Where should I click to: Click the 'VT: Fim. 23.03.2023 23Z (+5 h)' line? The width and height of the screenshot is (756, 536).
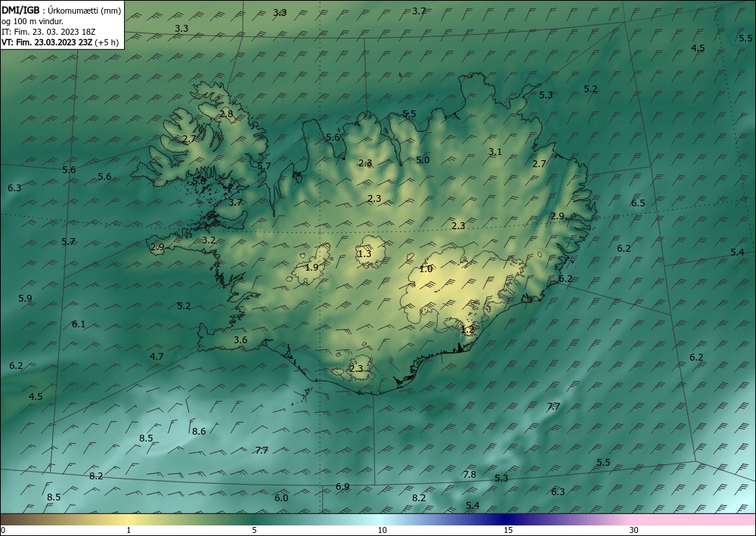[x=60, y=42]
